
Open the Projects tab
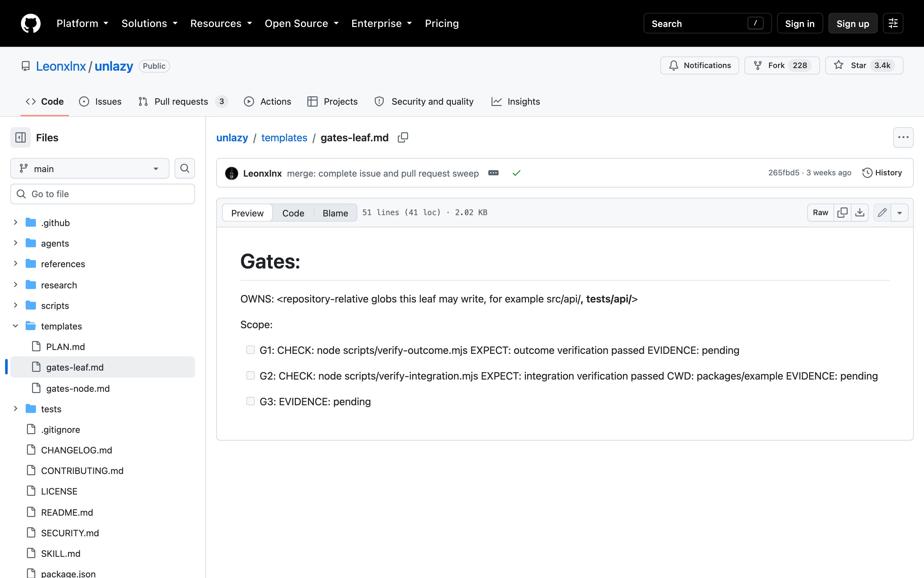click(x=332, y=102)
